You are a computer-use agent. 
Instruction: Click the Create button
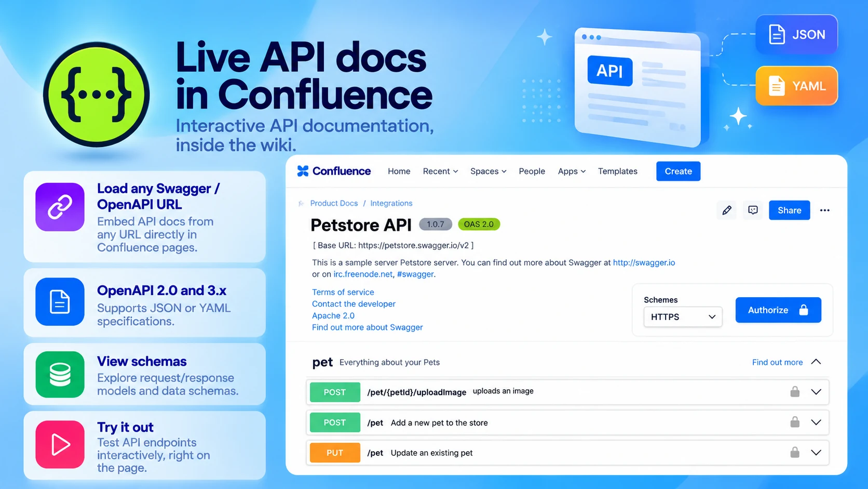pos(678,171)
